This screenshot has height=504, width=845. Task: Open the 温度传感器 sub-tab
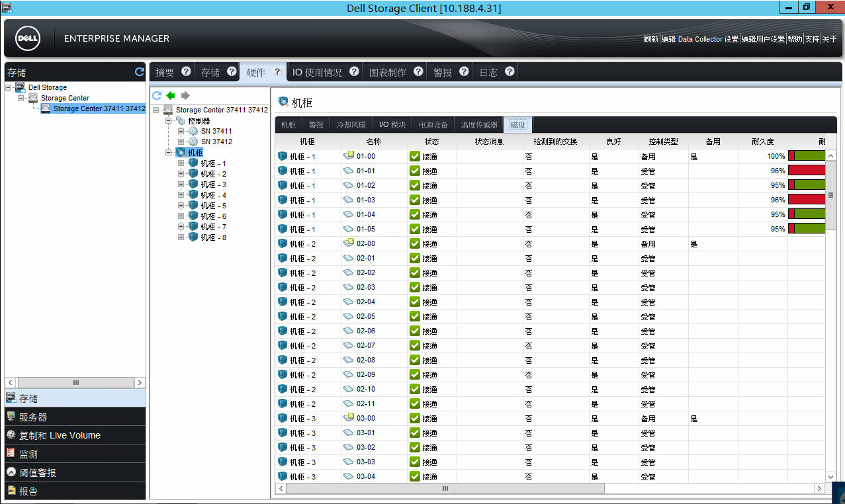tap(479, 124)
